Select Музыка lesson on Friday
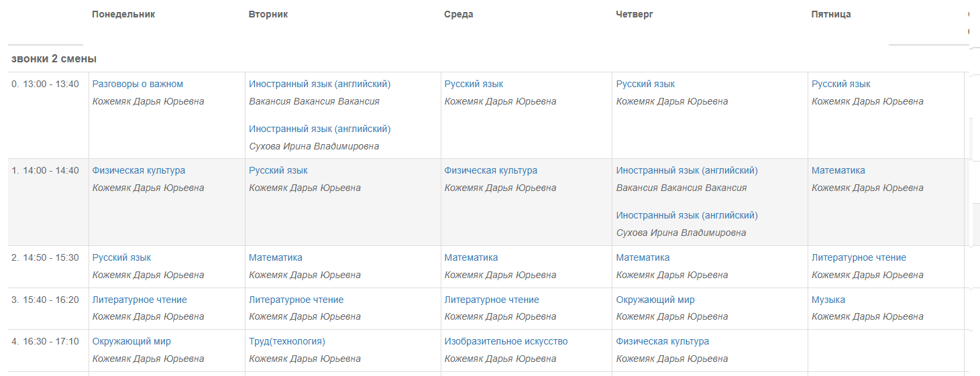Image resolution: width=980 pixels, height=376 pixels. 828,300
